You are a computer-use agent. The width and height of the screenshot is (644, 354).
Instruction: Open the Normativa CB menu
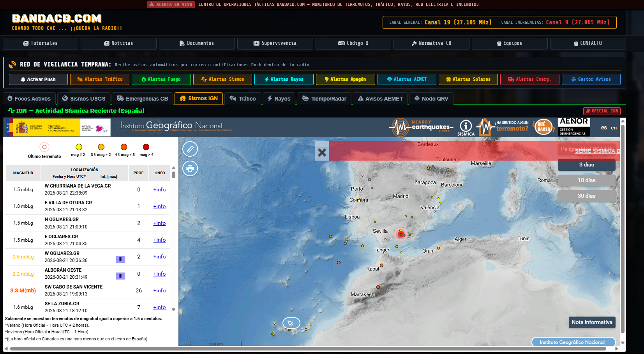[x=431, y=43]
